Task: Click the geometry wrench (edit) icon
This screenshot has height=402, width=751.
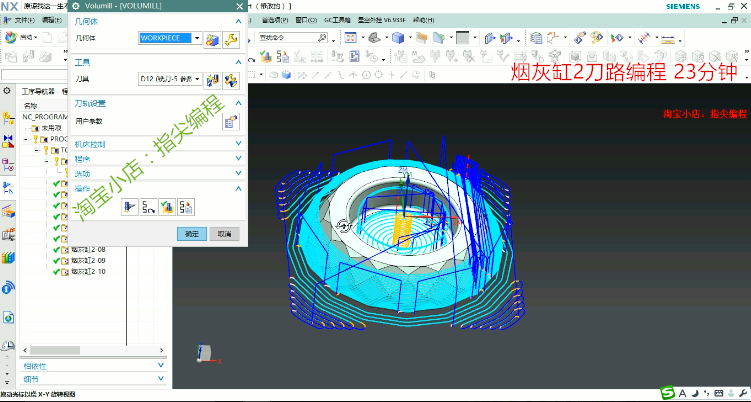Action: [231, 39]
